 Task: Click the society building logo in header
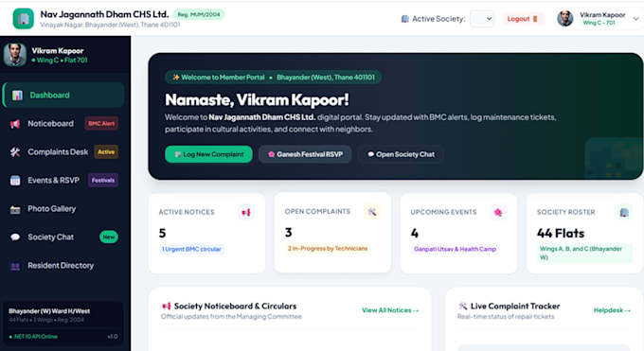point(24,19)
